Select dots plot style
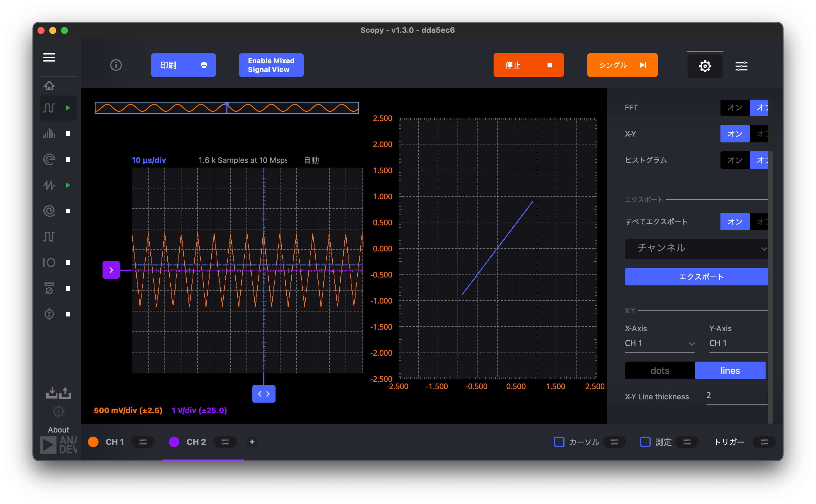 [660, 370]
